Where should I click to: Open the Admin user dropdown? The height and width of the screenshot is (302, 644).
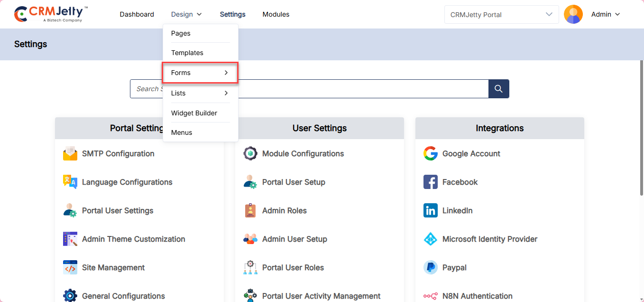(606, 15)
